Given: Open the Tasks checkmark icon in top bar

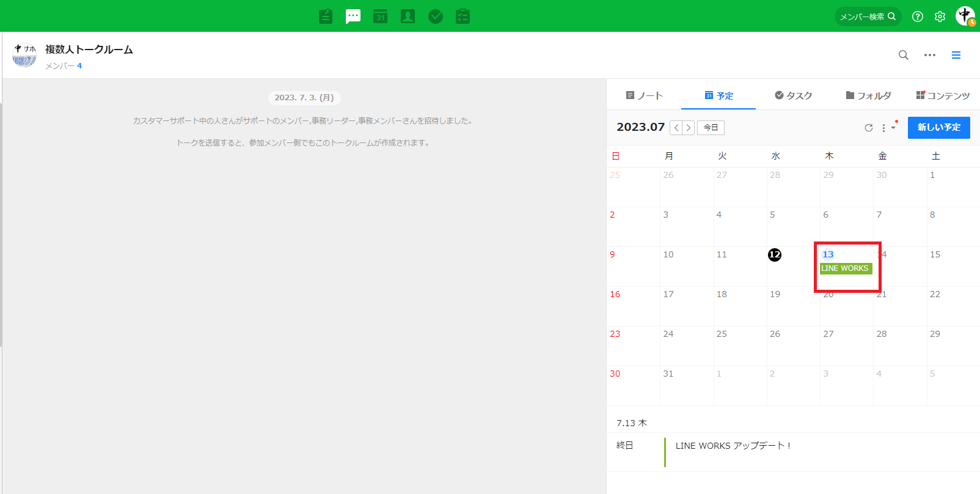Looking at the screenshot, I should pyautogui.click(x=436, y=17).
